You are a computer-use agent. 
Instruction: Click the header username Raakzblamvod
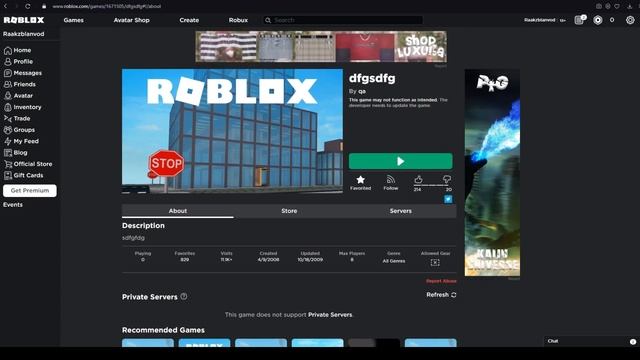click(540, 20)
